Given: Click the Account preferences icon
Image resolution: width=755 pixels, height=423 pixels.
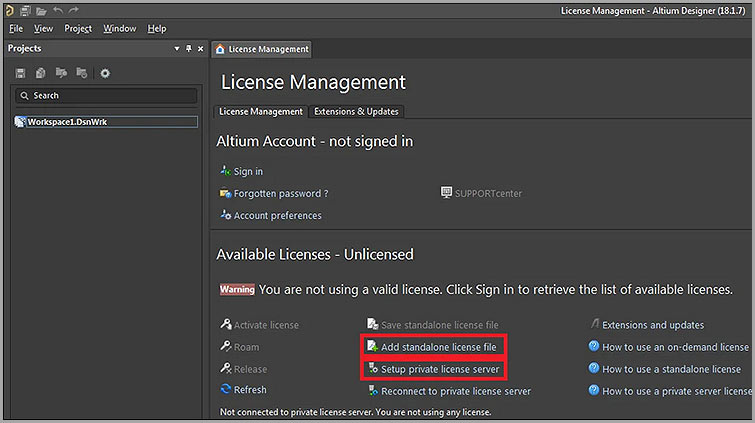Looking at the screenshot, I should (x=226, y=215).
